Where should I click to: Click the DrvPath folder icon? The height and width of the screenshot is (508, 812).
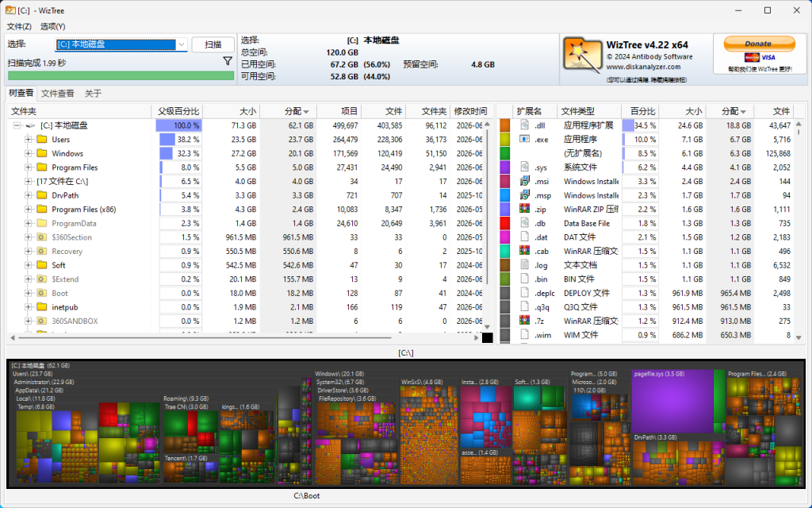[42, 195]
